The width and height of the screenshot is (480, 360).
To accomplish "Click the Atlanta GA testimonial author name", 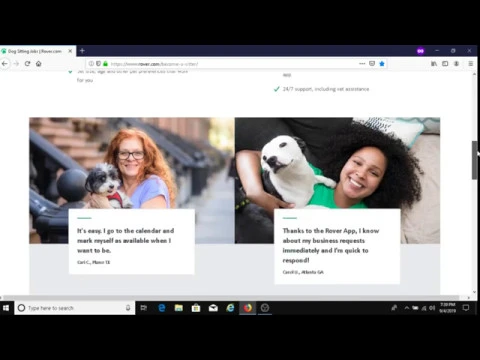I will (303, 272).
